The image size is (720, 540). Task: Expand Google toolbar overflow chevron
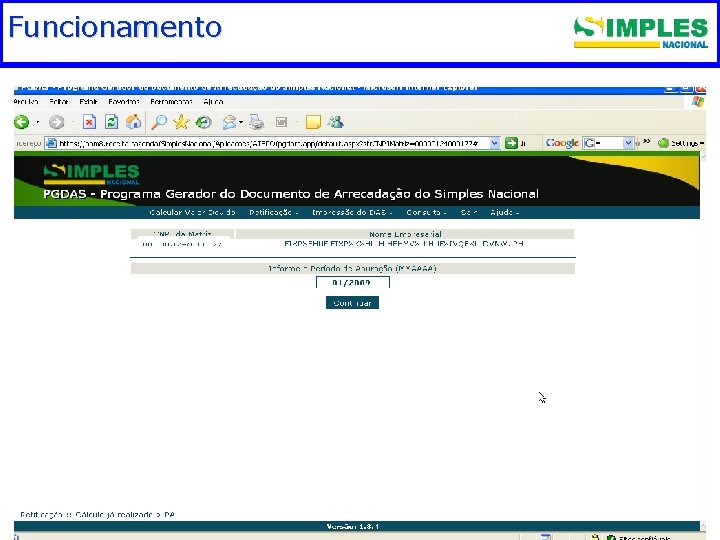click(647, 141)
